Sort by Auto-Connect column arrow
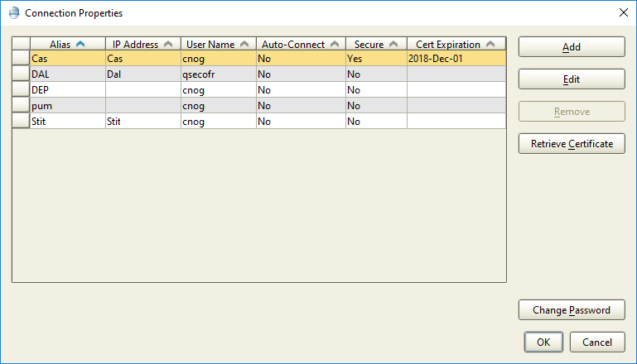 (x=334, y=45)
